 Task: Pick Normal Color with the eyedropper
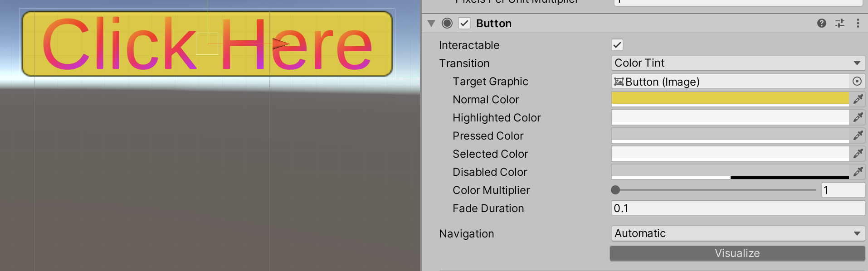pos(858,99)
